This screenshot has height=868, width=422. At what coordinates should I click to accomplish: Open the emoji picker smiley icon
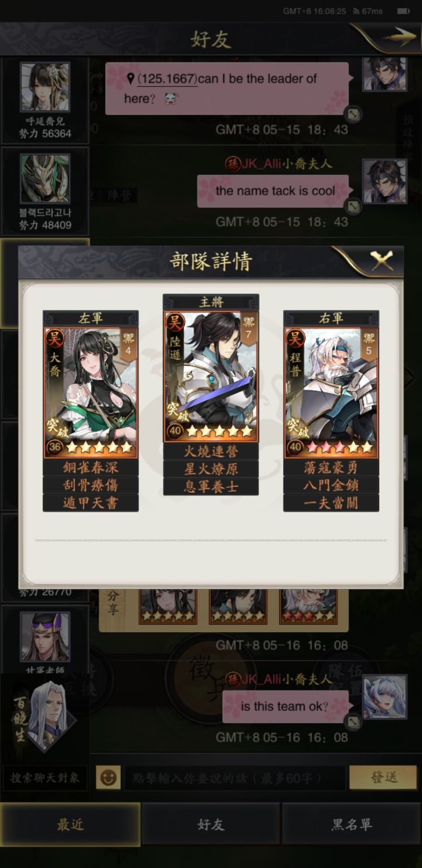108,778
